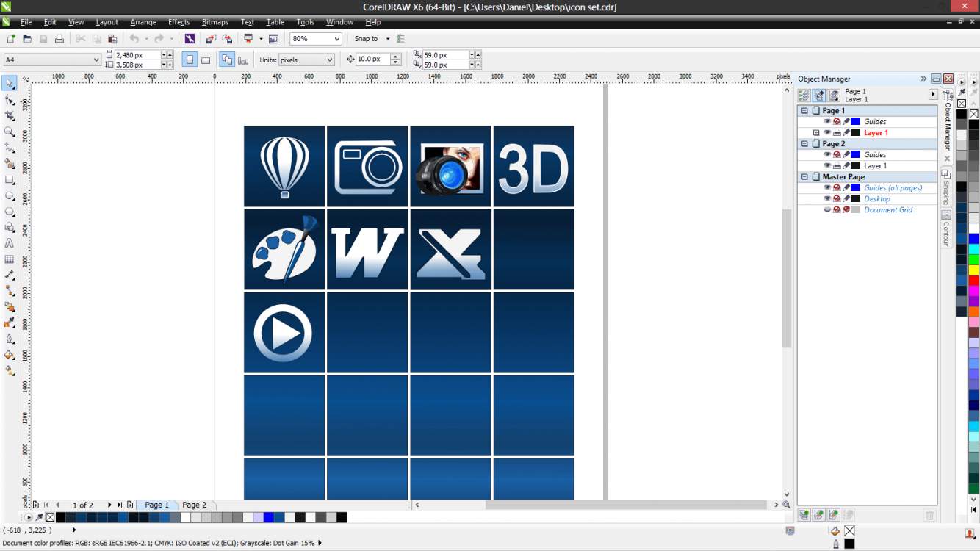Select the Fill tool bucket icon
This screenshot has height=551, width=980.
10,355
